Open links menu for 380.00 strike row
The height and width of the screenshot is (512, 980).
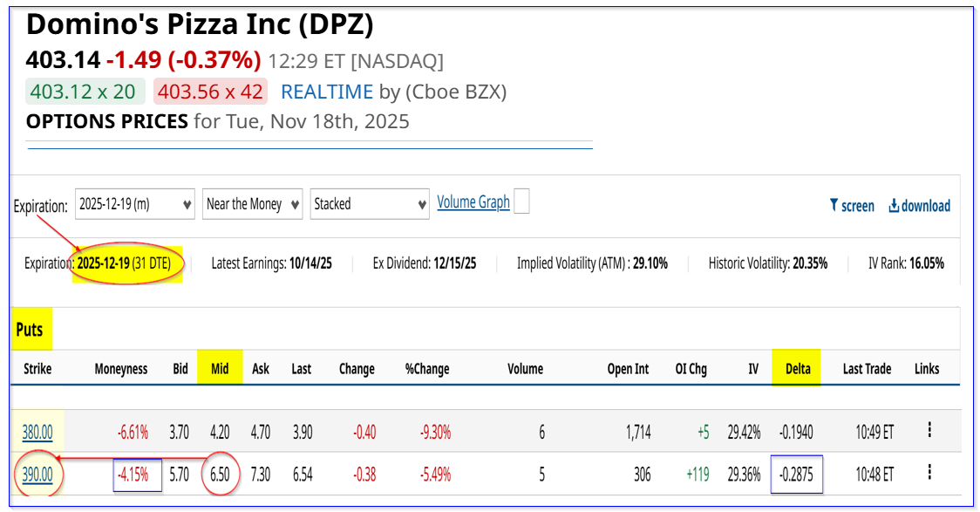coord(929,430)
